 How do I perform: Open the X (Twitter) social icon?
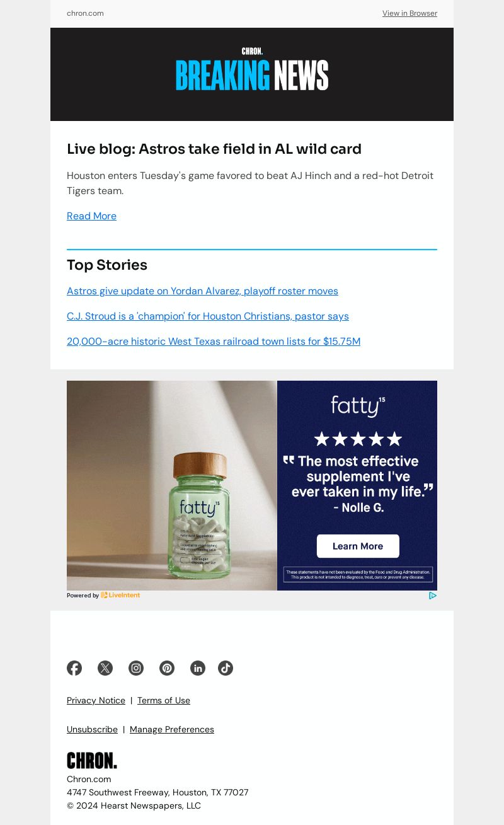tap(105, 668)
